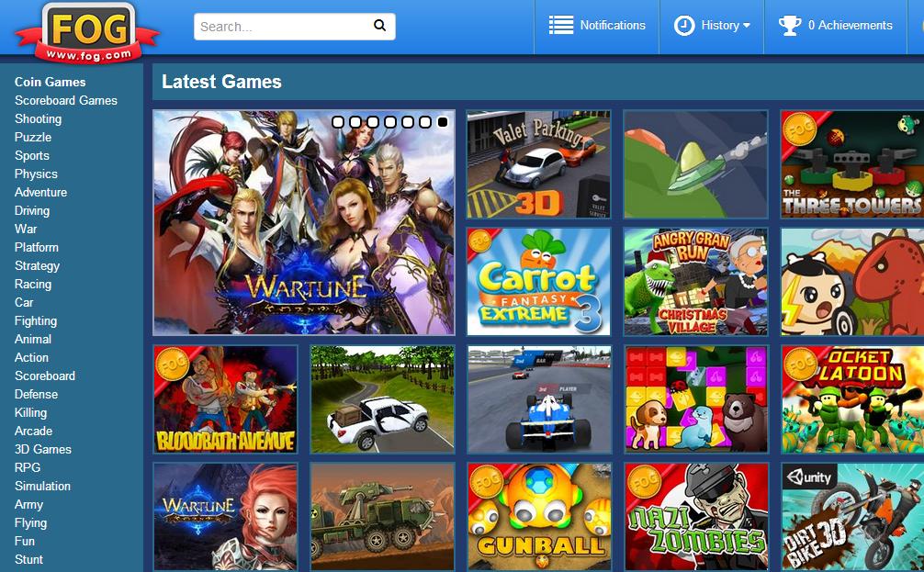The height and width of the screenshot is (572, 924).
Task: Select the sixth slideshow dot
Action: 425,122
